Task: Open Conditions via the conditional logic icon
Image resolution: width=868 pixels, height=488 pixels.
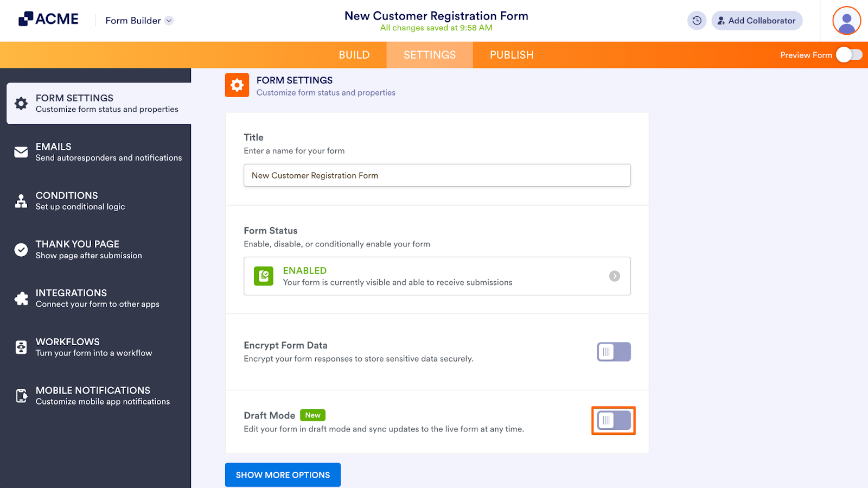Action: pyautogui.click(x=20, y=201)
